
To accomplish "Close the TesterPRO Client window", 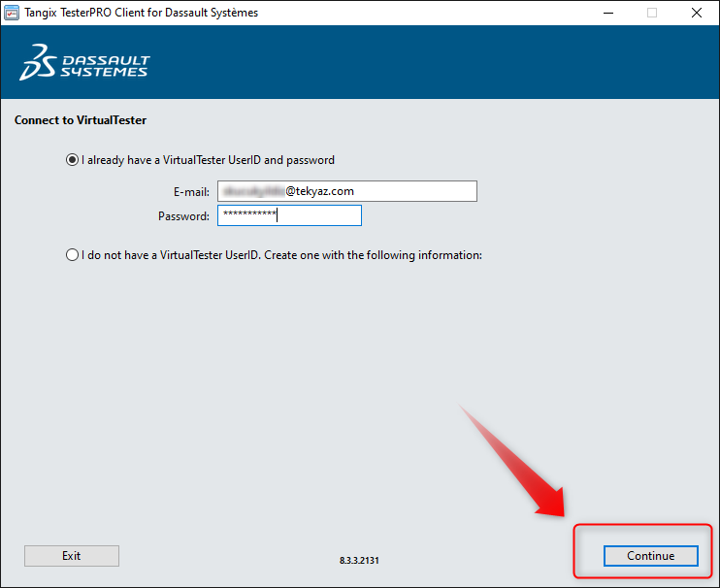I will [x=697, y=13].
